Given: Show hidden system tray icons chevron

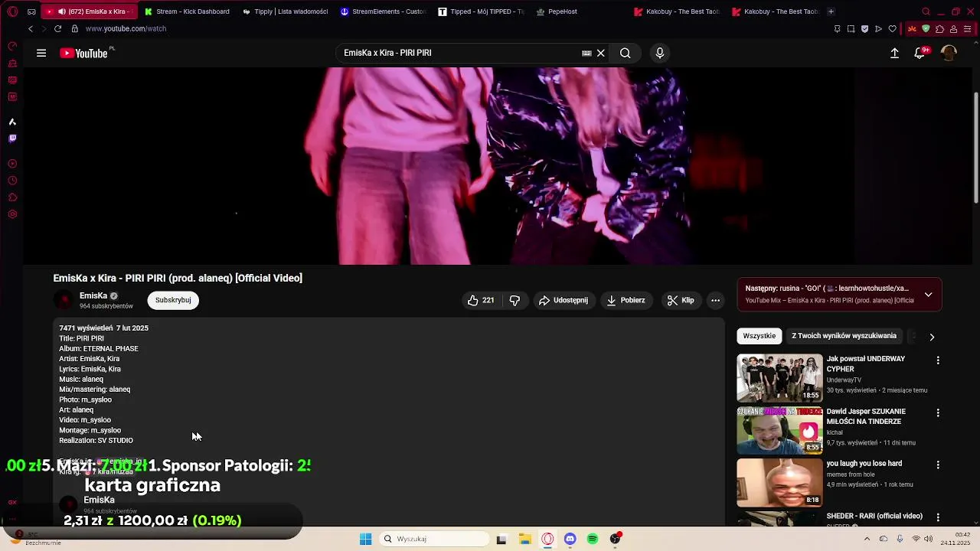Looking at the screenshot, I should (867, 539).
